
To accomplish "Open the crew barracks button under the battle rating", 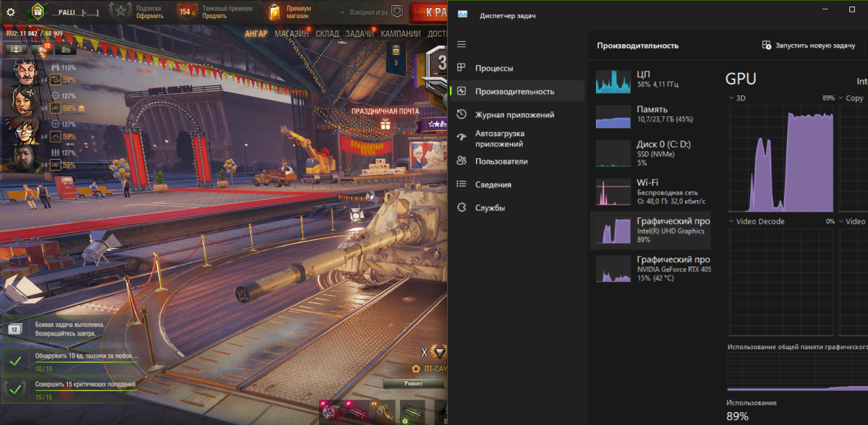I will click(16, 50).
